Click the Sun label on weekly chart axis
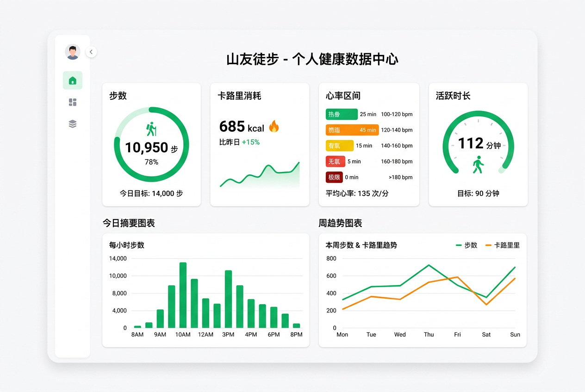 [x=515, y=334]
